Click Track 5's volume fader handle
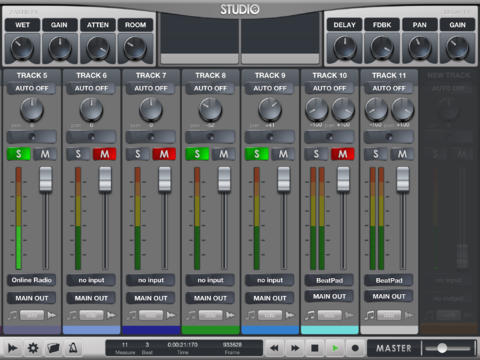This screenshot has width=480, height=360. [46, 179]
